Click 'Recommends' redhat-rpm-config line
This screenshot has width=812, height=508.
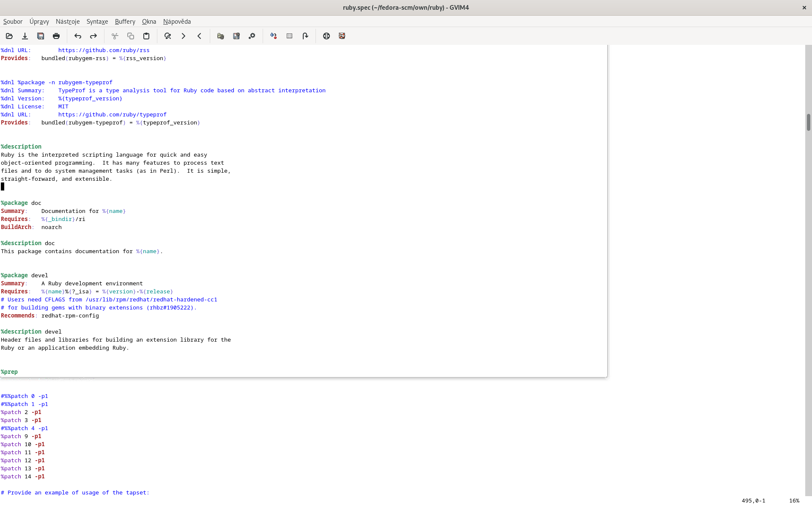50,315
